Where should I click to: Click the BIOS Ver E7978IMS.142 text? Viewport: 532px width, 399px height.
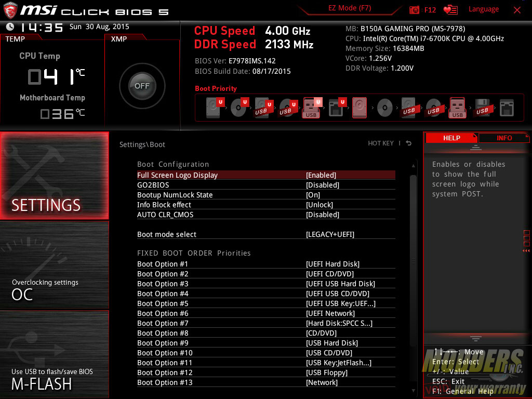[x=235, y=61]
